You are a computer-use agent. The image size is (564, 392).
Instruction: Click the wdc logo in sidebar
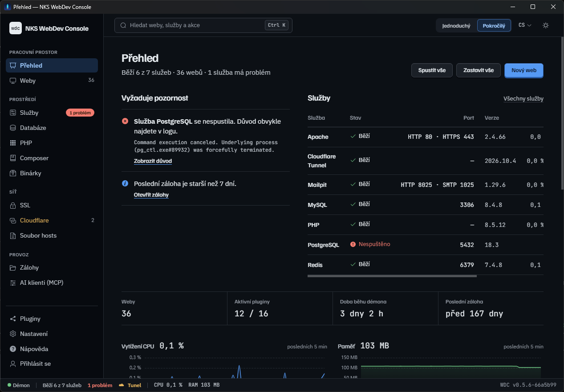(16, 28)
